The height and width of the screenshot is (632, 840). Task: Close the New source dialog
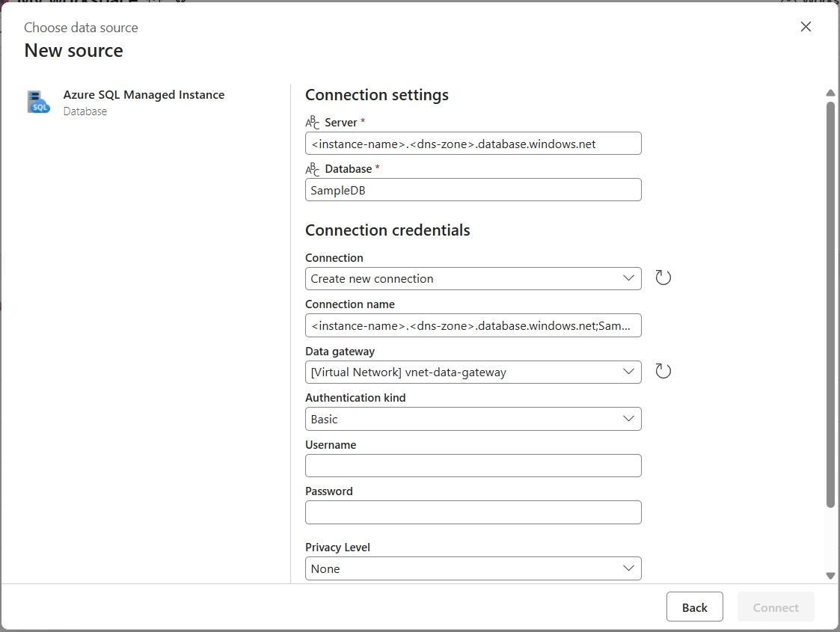pyautogui.click(x=806, y=26)
